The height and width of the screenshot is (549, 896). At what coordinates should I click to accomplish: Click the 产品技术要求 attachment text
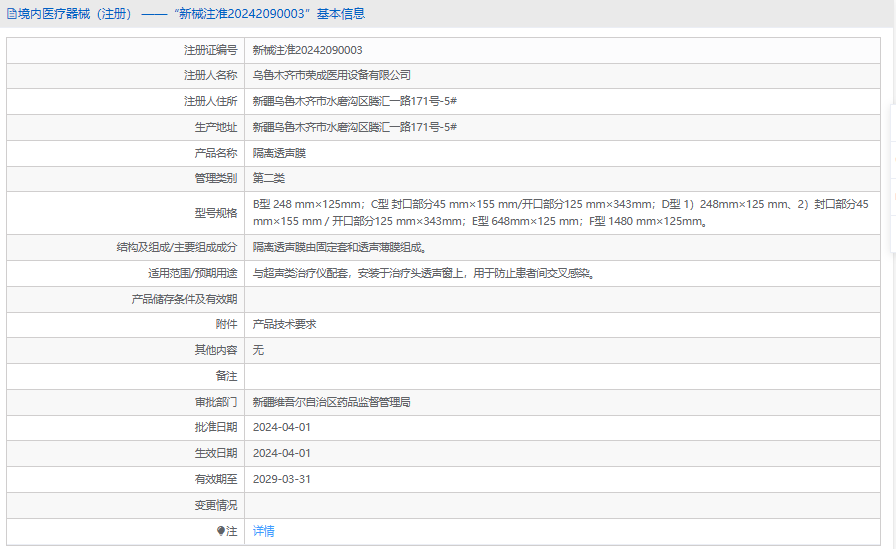point(285,324)
